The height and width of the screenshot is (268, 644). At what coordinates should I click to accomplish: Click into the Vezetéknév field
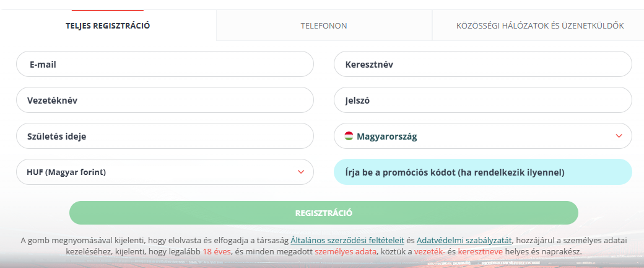[165, 100]
